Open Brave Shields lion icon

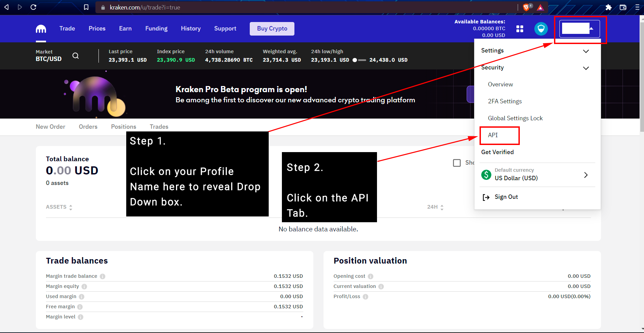pyautogui.click(x=527, y=7)
